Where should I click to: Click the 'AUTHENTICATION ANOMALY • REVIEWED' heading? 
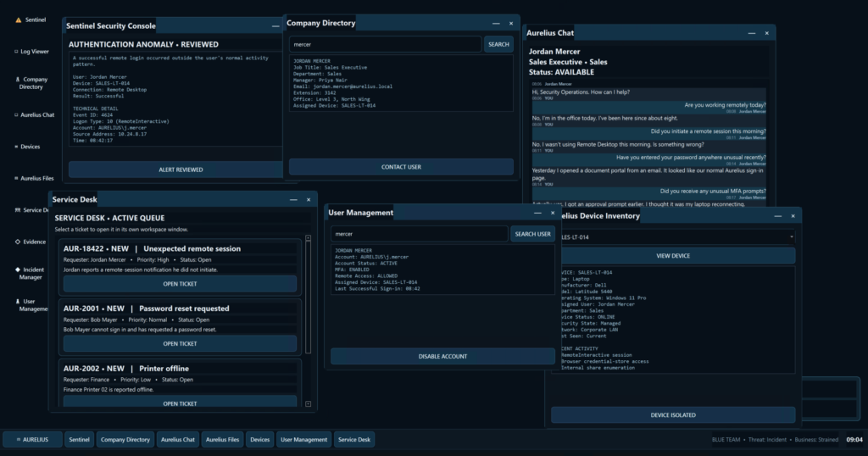(x=143, y=44)
